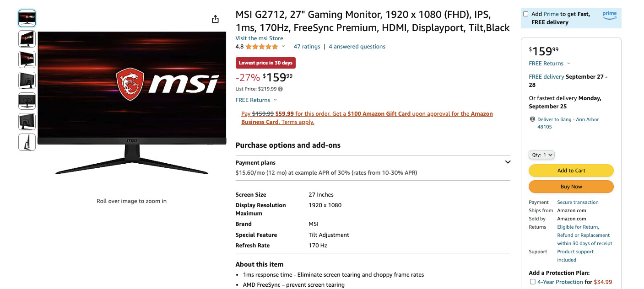Click the large MSI monitor image

[132, 103]
